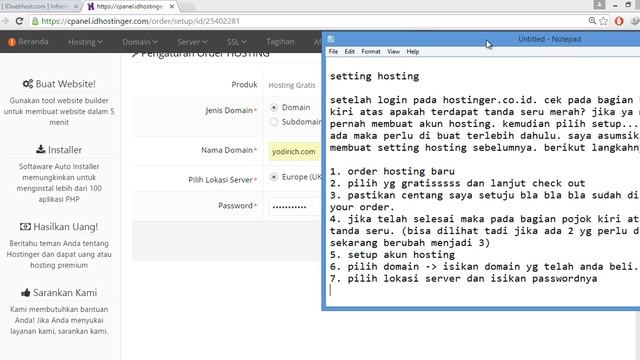The image size is (640, 360).
Task: Close the cpanel.idhostinger browser tab
Action: (x=172, y=7)
